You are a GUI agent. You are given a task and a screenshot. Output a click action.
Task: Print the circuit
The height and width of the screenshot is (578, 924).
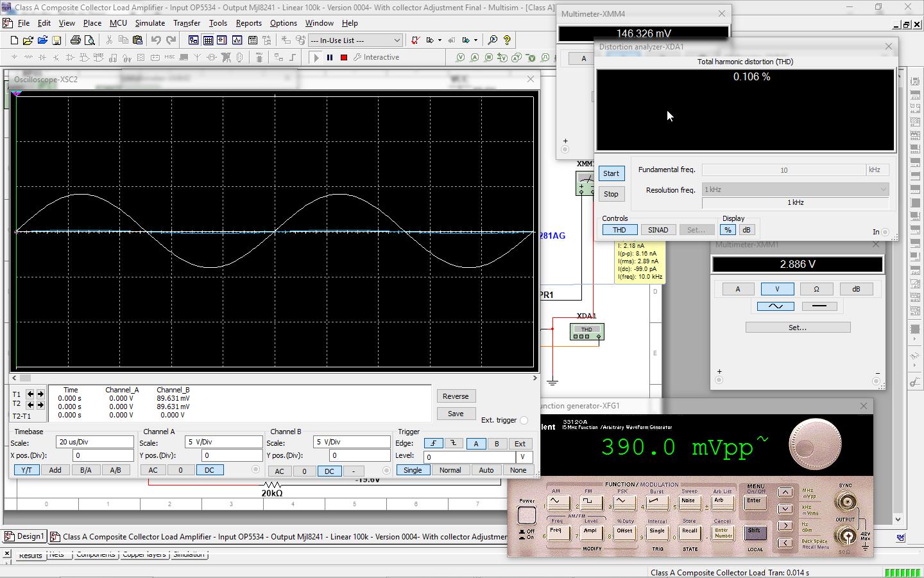click(x=75, y=40)
